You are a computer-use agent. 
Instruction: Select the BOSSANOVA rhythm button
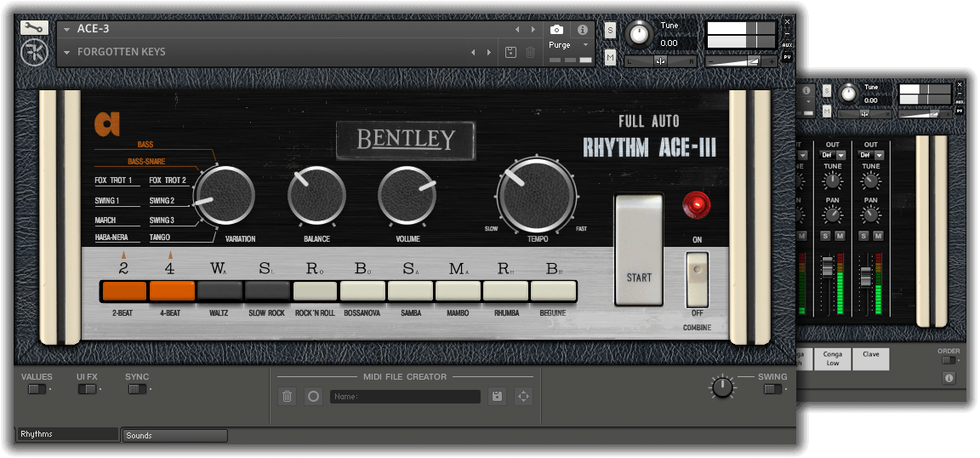point(362,291)
